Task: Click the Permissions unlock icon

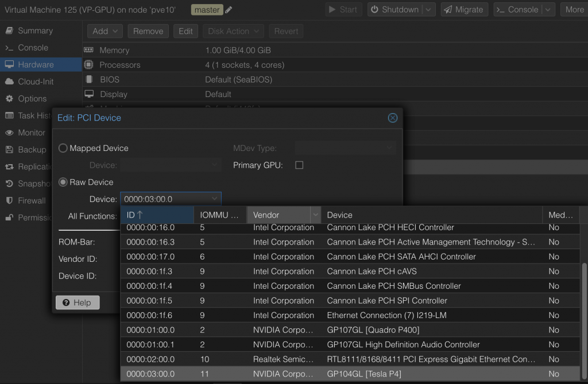Action: (x=9, y=218)
